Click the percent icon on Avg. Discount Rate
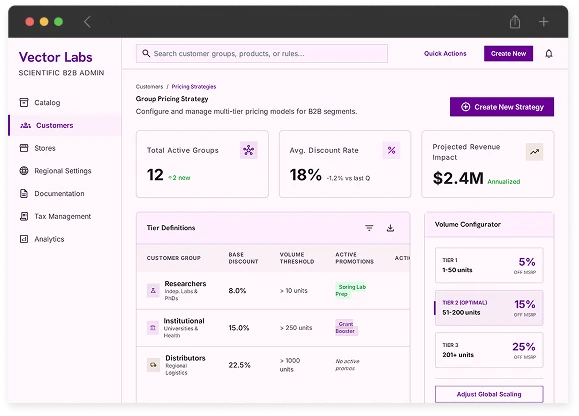This screenshot has width=579, height=416. pos(391,150)
